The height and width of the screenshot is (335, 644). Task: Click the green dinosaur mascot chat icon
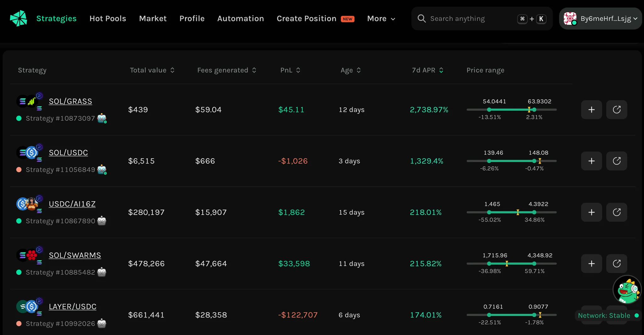(x=627, y=289)
